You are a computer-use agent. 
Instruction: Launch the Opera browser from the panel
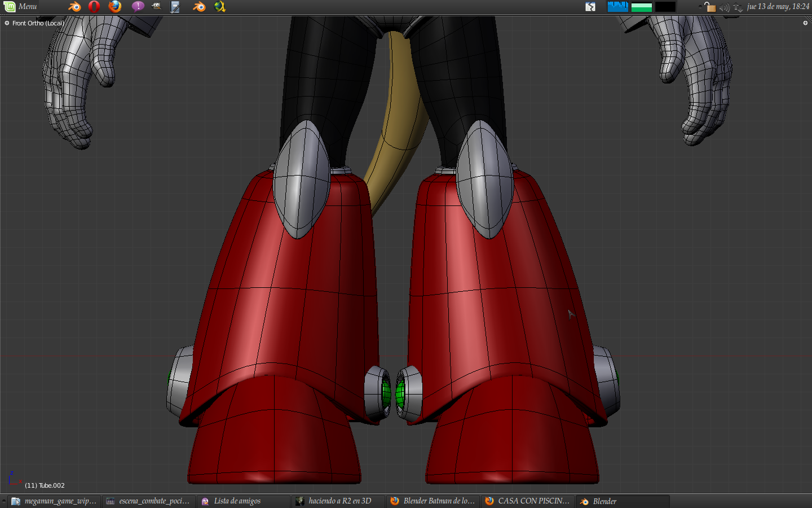[x=94, y=7]
